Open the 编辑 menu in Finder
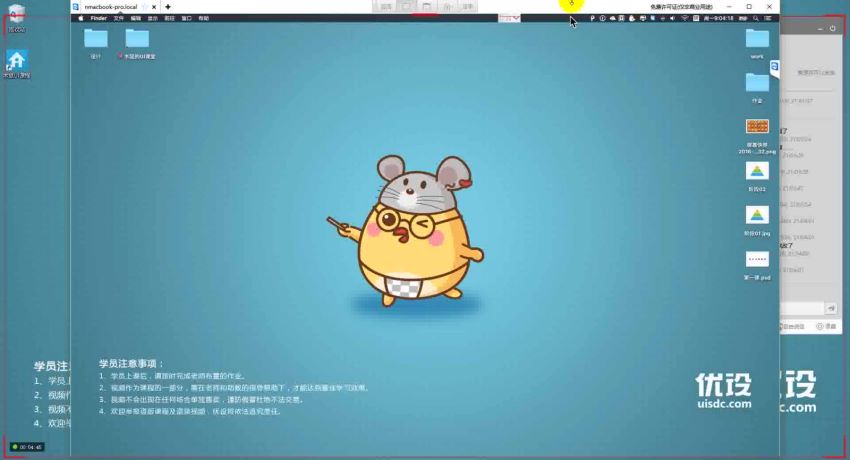Viewport: 850px width, 460px height. (x=136, y=18)
